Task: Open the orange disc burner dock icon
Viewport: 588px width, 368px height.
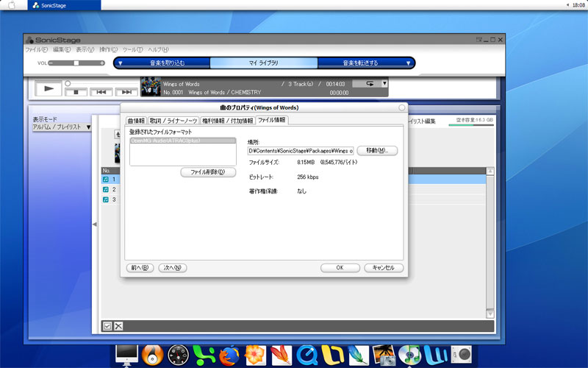Action: click(152, 355)
